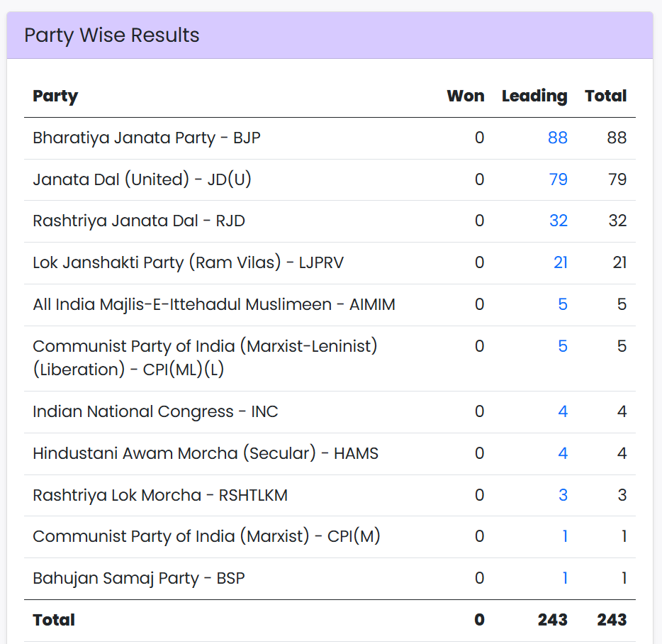This screenshot has width=662, height=644.
Task: Click the grand total 243 leading value
Action: (x=552, y=620)
